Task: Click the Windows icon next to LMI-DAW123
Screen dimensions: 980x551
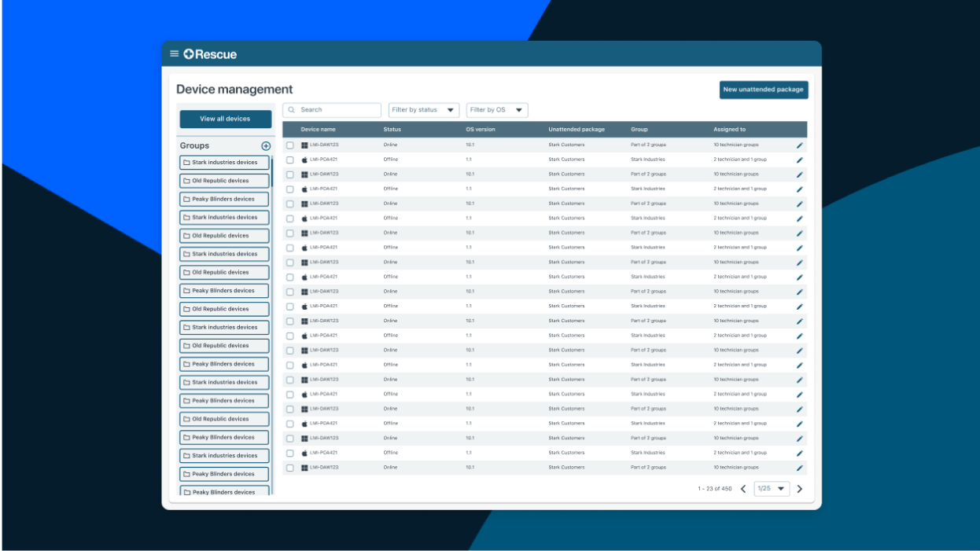Action: tap(304, 145)
